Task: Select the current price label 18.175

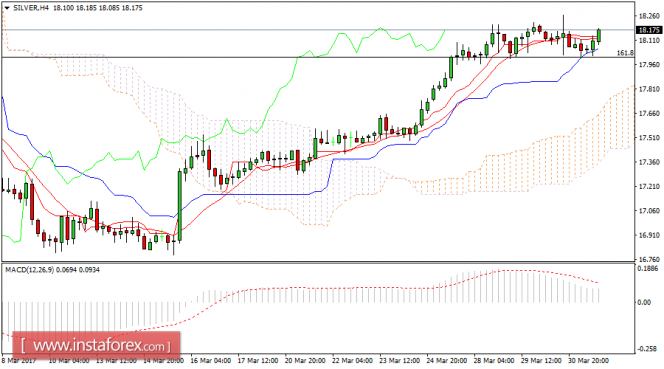Action: [x=649, y=30]
